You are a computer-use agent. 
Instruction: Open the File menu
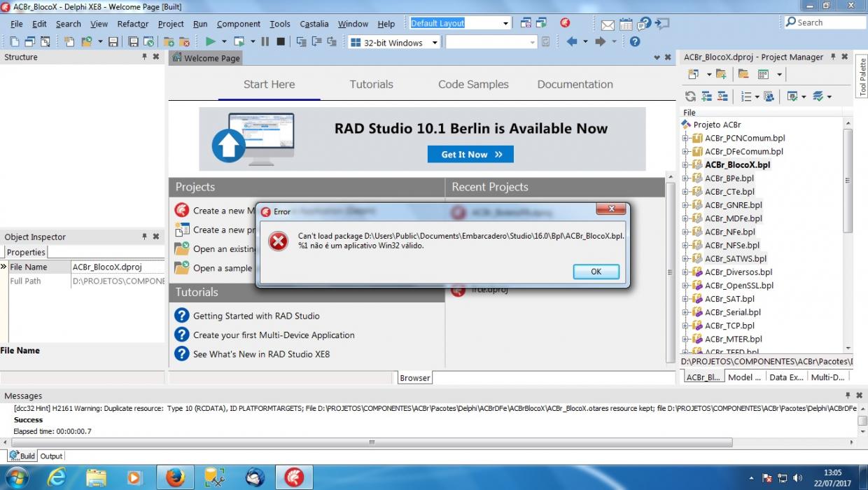pyautogui.click(x=17, y=24)
